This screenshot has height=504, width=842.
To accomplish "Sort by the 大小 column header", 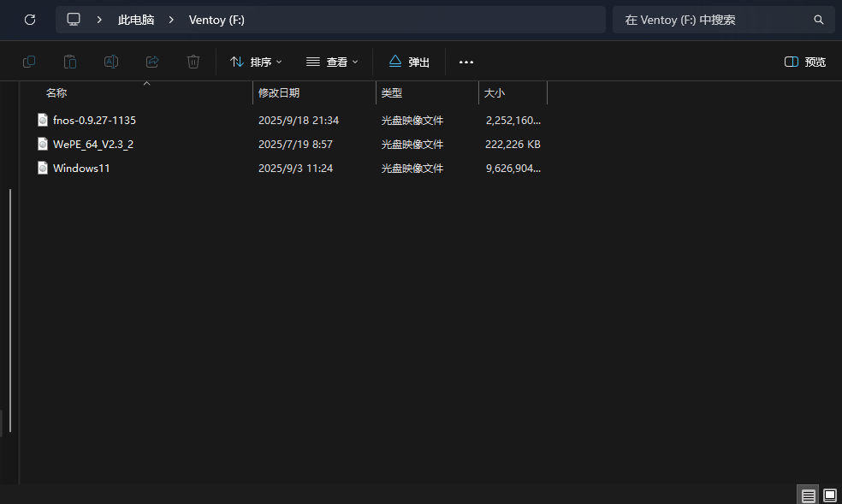I will coord(495,92).
